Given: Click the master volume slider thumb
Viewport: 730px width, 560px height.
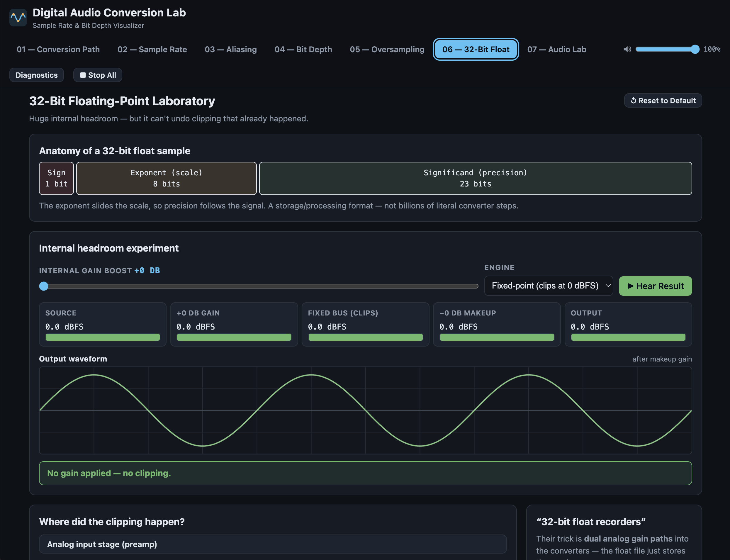Looking at the screenshot, I should (695, 49).
